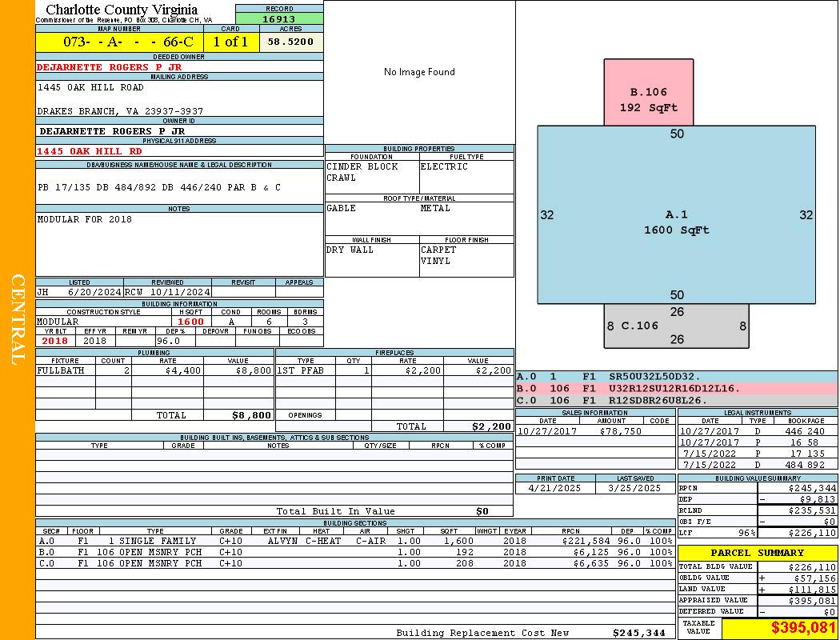Click fireplaces total $2,200 in bold
840x640 pixels.
pyautogui.click(x=492, y=427)
